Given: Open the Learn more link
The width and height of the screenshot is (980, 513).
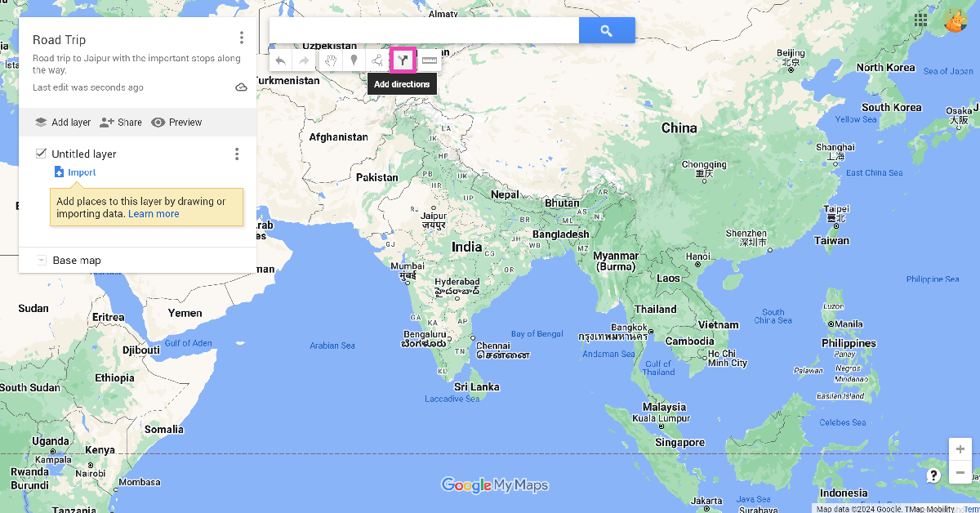Looking at the screenshot, I should (154, 214).
